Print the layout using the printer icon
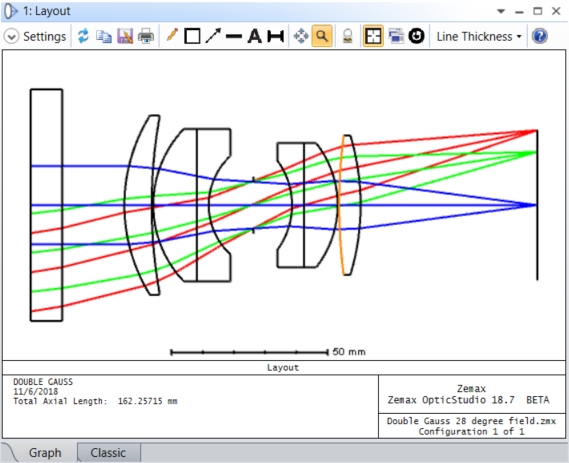 pyautogui.click(x=146, y=36)
